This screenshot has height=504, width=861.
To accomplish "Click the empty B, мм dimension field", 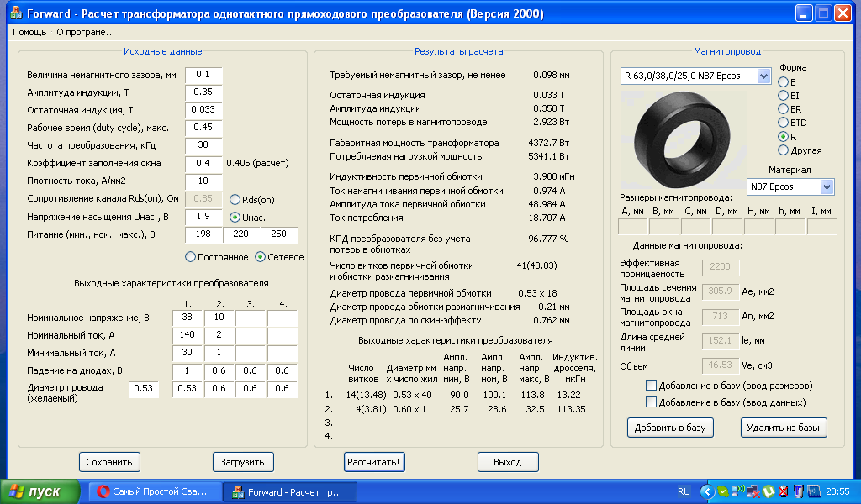I will click(x=664, y=227).
